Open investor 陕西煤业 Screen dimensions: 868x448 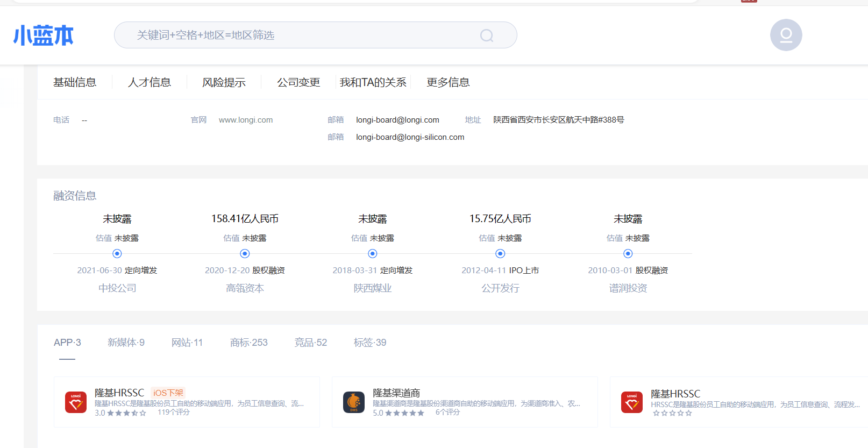[373, 288]
